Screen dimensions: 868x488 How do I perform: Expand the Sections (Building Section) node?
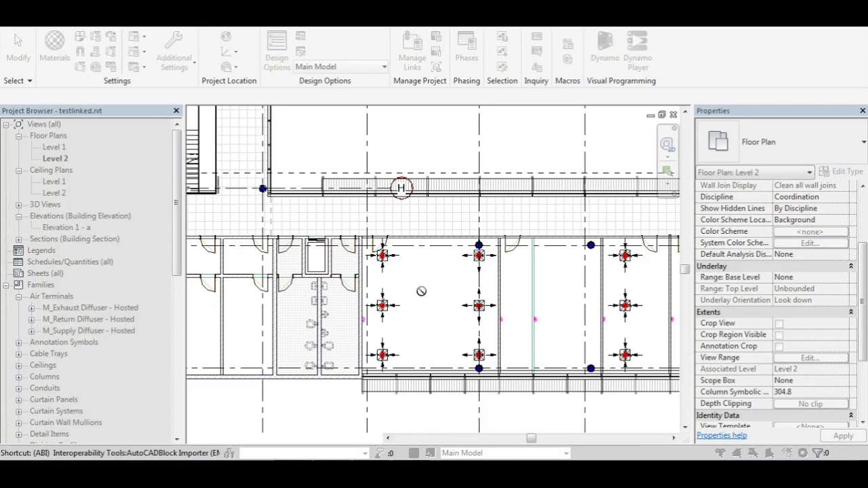[19, 239]
